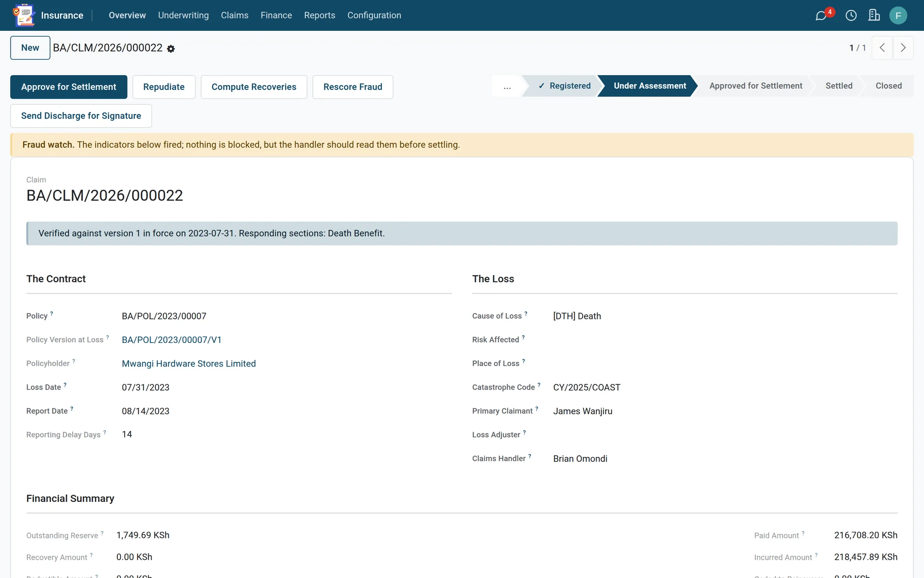Click the Rescore Fraud button
This screenshot has height=578, width=924.
pos(353,87)
